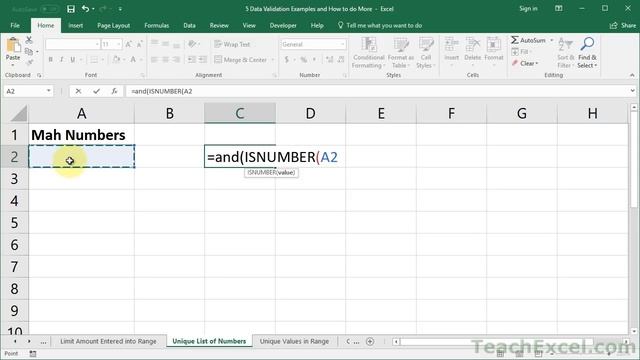Open the File menu
The width and height of the screenshot is (640, 360).
tap(15, 25)
